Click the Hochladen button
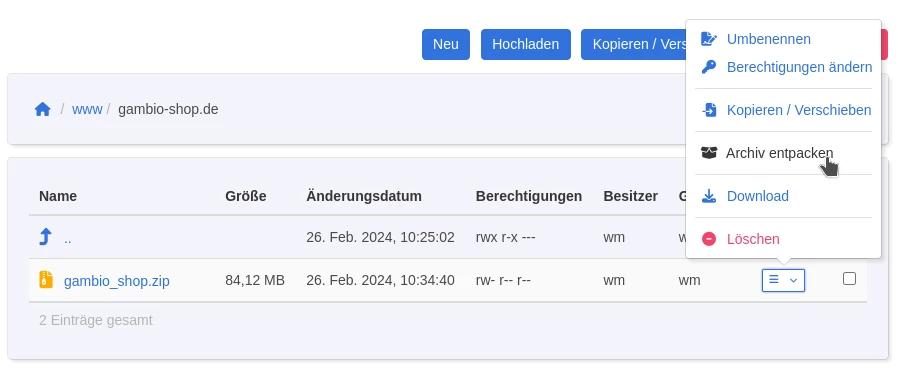This screenshot has height=369, width=898. click(526, 44)
